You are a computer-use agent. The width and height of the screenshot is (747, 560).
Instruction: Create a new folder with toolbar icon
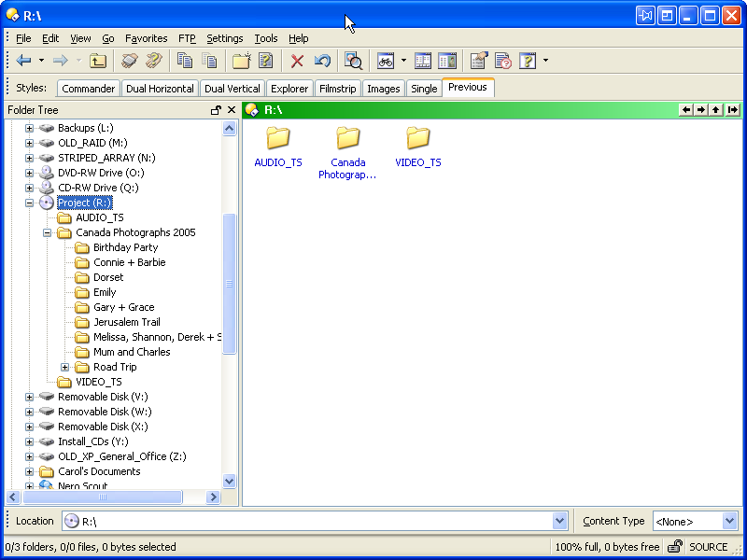241,61
